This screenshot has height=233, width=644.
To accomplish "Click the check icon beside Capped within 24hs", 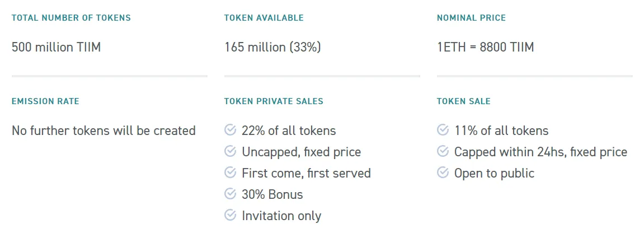I will pos(443,151).
